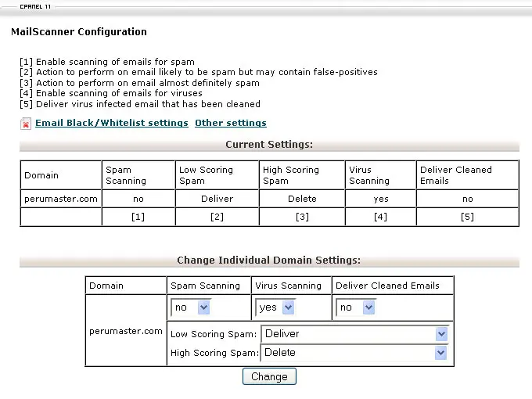Click legend line [2] about false-positives
The height and width of the screenshot is (399, 532).
(199, 72)
